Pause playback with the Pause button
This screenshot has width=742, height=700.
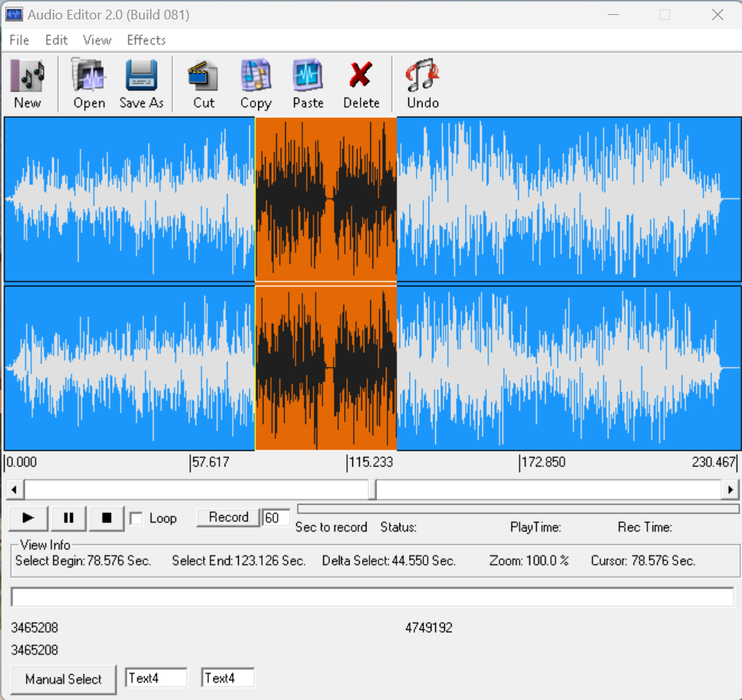(69, 519)
